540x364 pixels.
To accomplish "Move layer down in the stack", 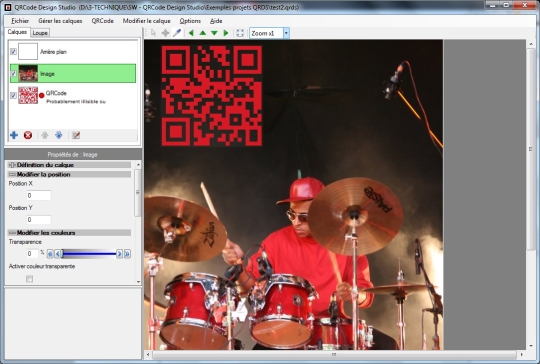I will click(x=59, y=135).
